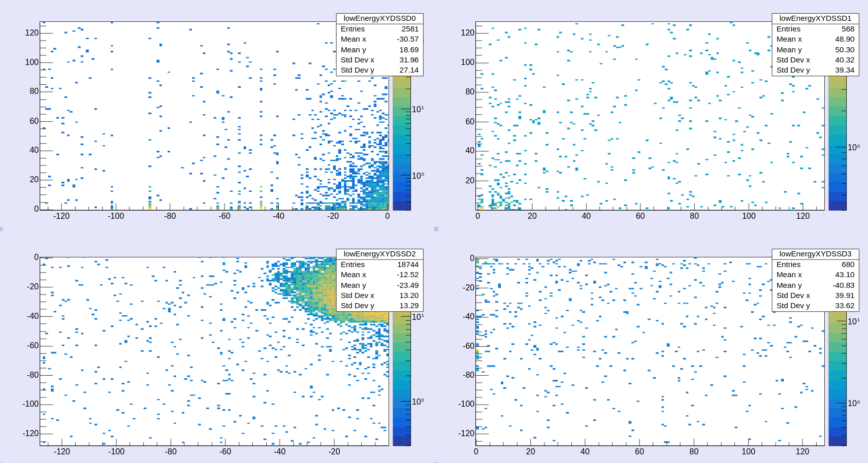Click the 80 axis label of DSSD0 plot

(x=34, y=91)
